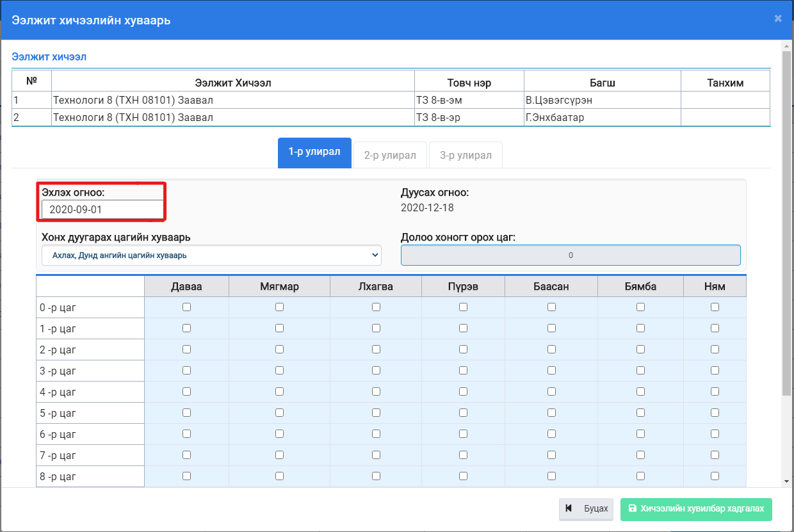The image size is (794, 532).
Task: Click the Ээлжит хичээл section heading
Action: click(x=49, y=57)
